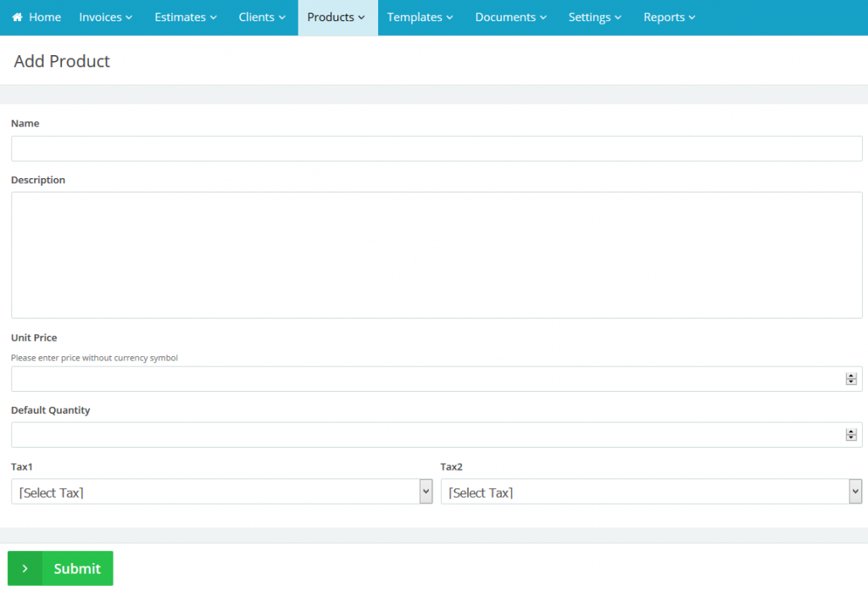Expand the Settings menu
The width and height of the screenshot is (868, 591).
coord(595,17)
